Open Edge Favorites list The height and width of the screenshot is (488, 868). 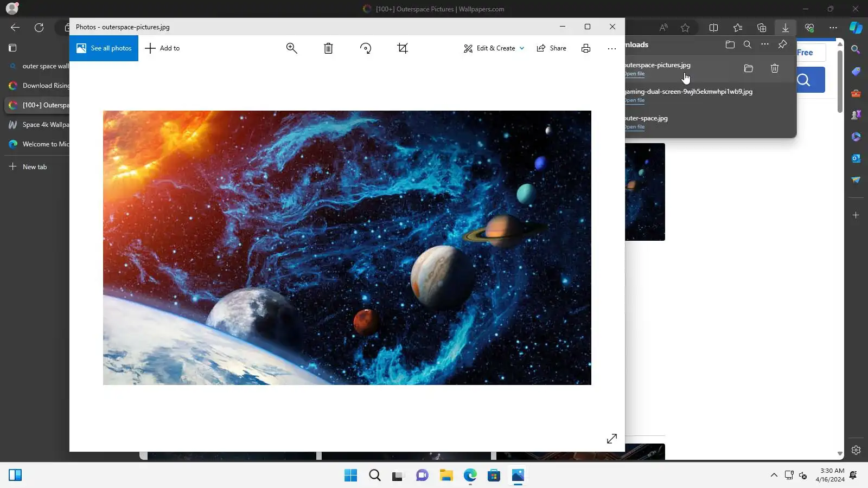(738, 28)
